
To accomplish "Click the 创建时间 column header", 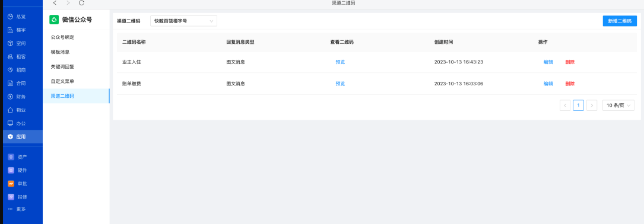I will click(443, 42).
